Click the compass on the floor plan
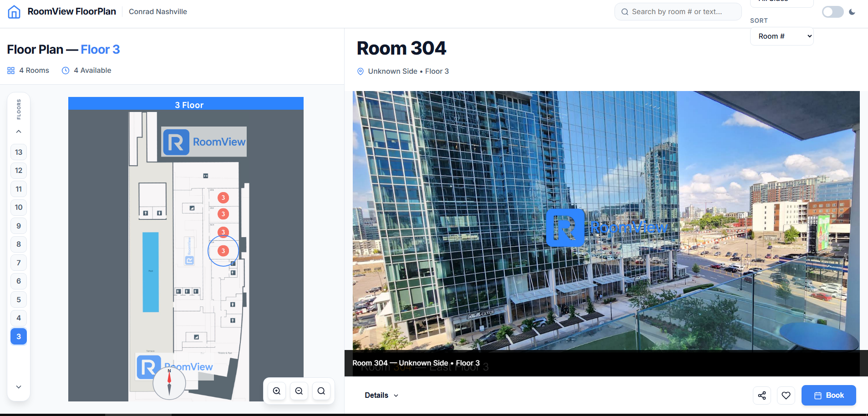The height and width of the screenshot is (416, 868). 169,383
